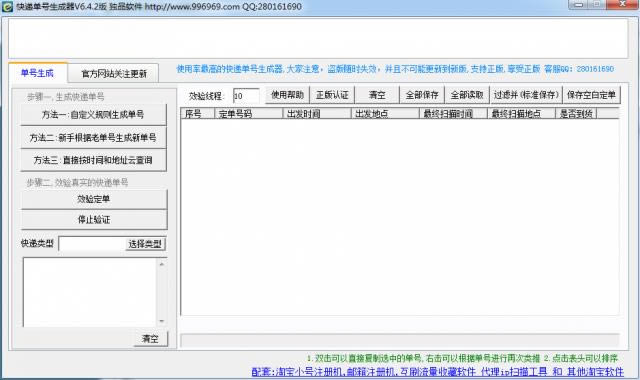Click the toolbar 清空 button next to 正版认证
640x380 pixels.
377,95
